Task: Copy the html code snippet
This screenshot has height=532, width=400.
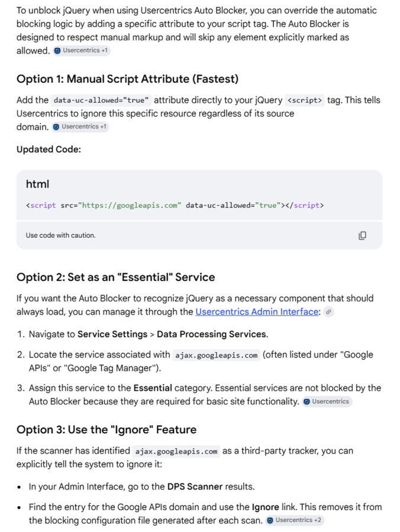Action: (362, 235)
